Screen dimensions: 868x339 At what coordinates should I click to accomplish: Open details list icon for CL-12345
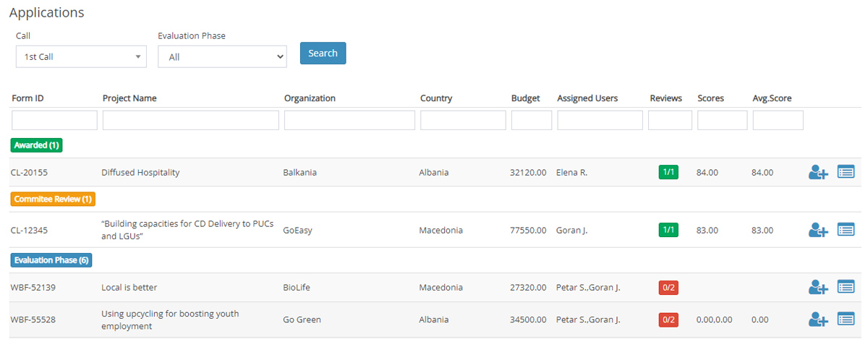[846, 230]
